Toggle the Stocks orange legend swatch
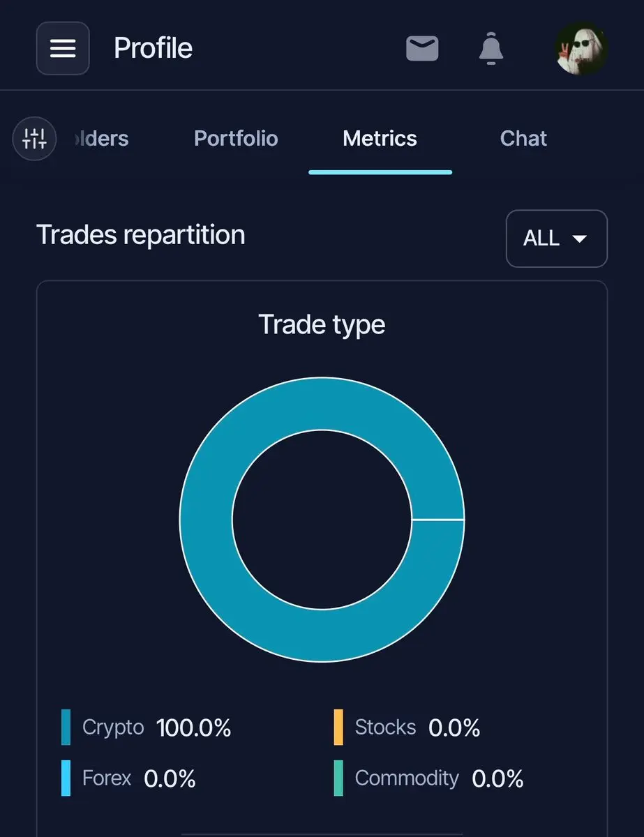 (338, 727)
